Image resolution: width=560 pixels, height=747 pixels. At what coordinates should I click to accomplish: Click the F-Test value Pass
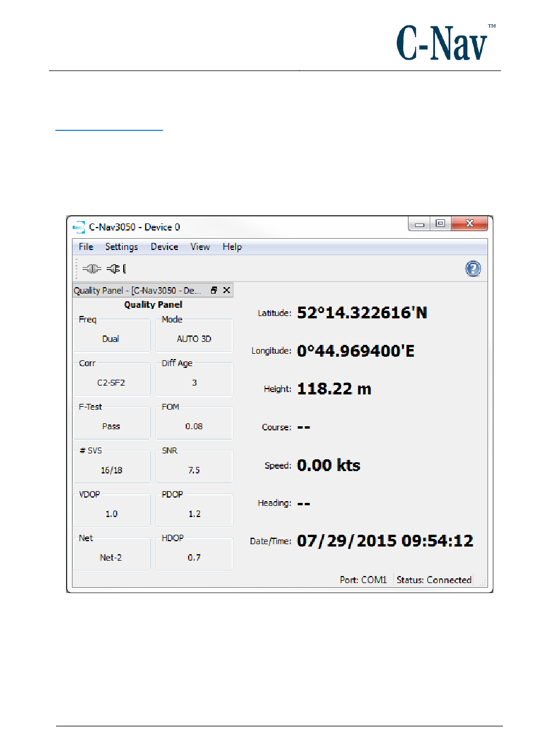click(111, 426)
